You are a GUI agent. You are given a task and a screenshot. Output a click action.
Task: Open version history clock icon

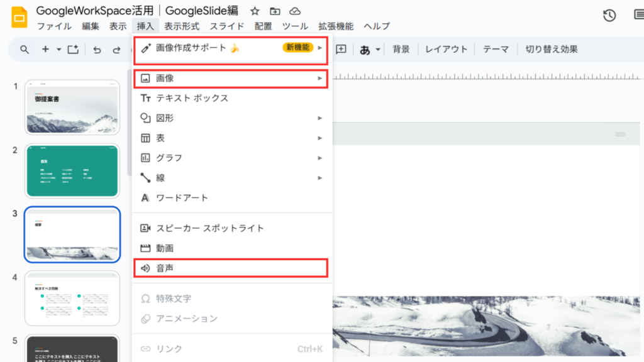pos(609,16)
